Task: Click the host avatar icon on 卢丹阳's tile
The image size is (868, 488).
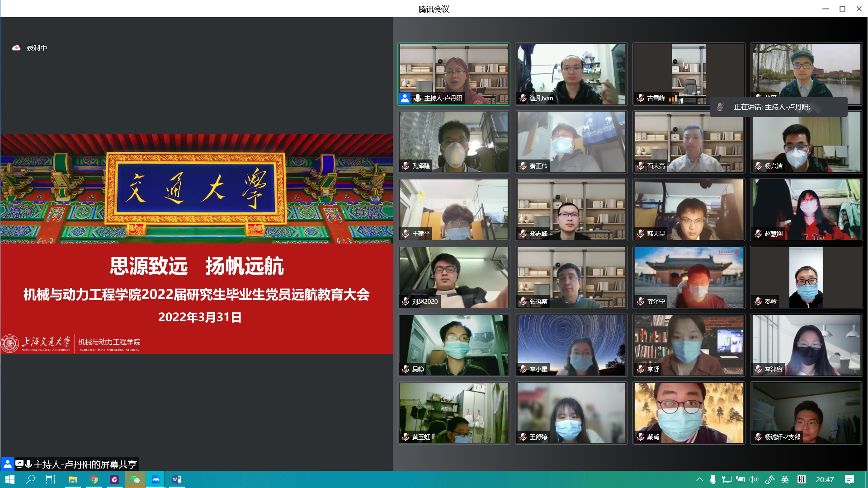Action: 405,98
